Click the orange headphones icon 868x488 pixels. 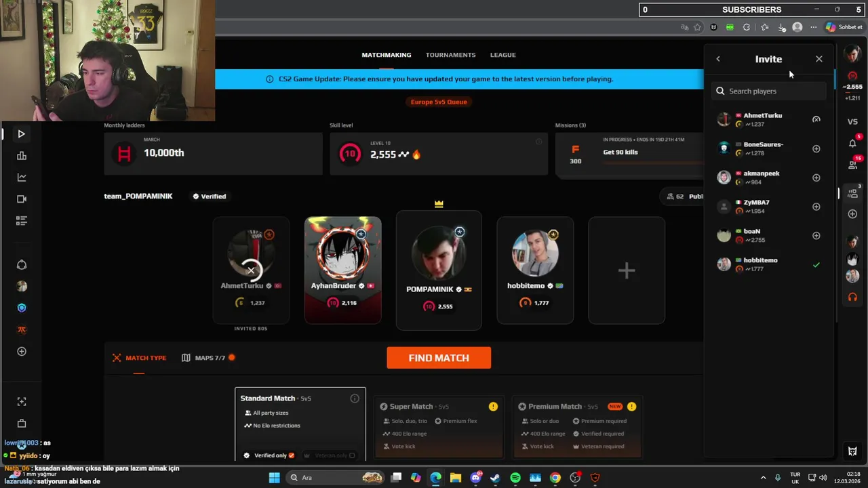(x=852, y=298)
